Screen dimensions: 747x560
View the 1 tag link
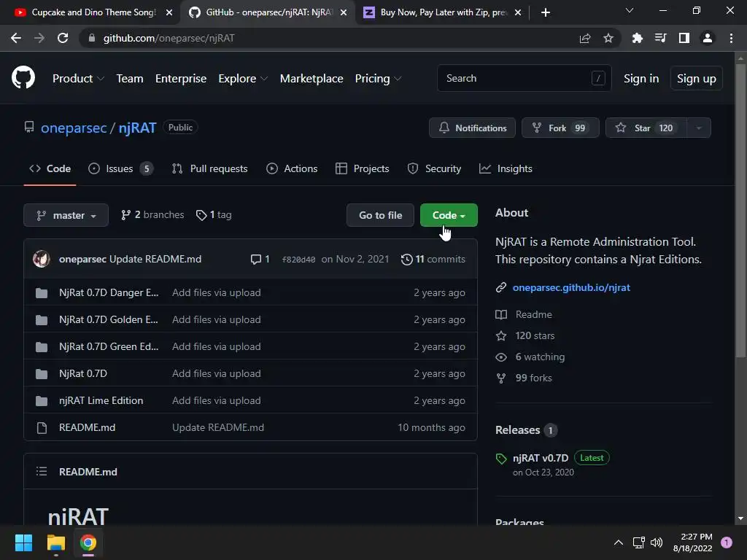(x=214, y=215)
